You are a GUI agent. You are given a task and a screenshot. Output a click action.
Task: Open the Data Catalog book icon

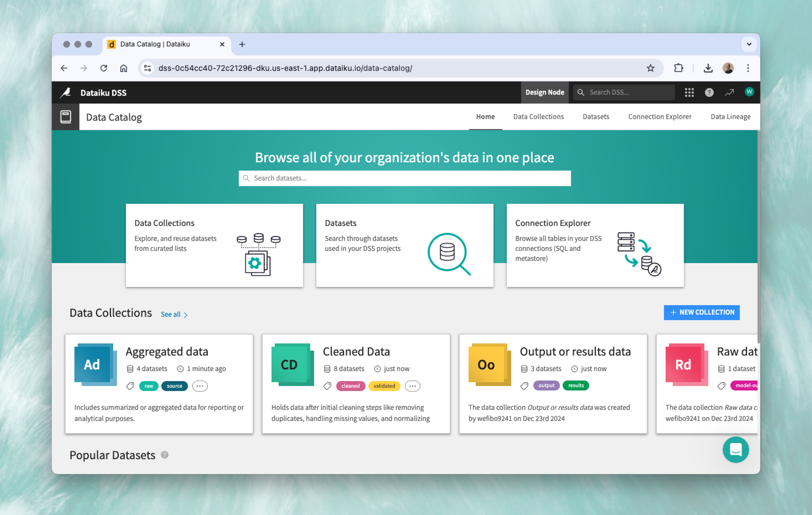pyautogui.click(x=66, y=117)
